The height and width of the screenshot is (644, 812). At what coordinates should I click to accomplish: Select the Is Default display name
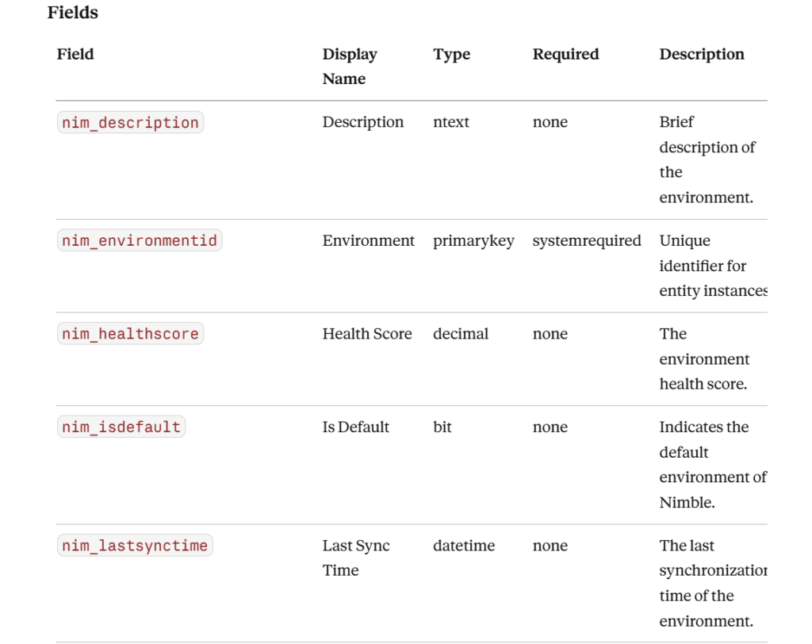pyautogui.click(x=355, y=427)
